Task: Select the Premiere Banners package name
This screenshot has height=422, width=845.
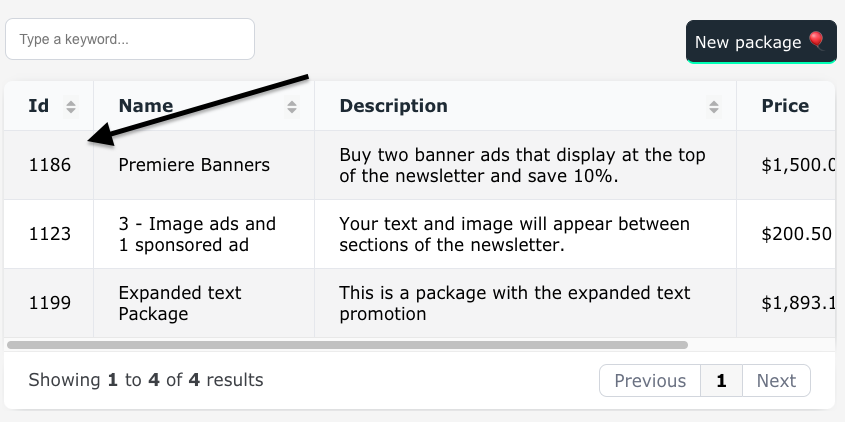Action: (194, 165)
